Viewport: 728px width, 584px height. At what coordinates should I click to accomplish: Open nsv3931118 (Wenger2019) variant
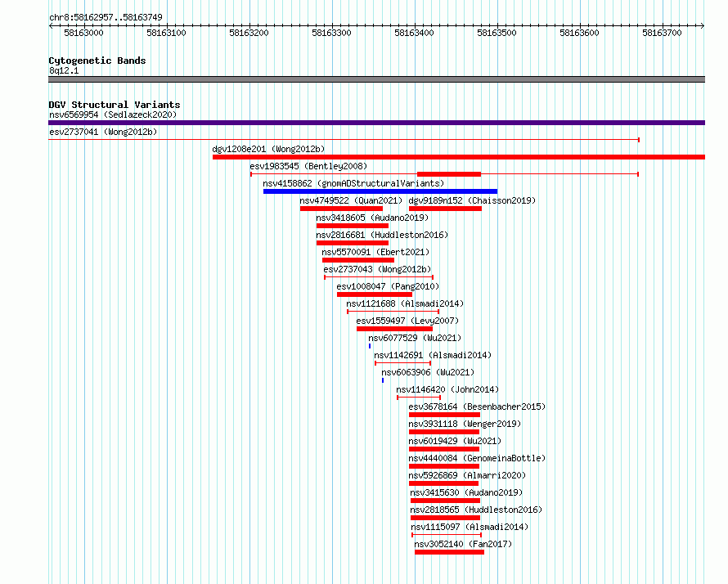pyautogui.click(x=465, y=424)
